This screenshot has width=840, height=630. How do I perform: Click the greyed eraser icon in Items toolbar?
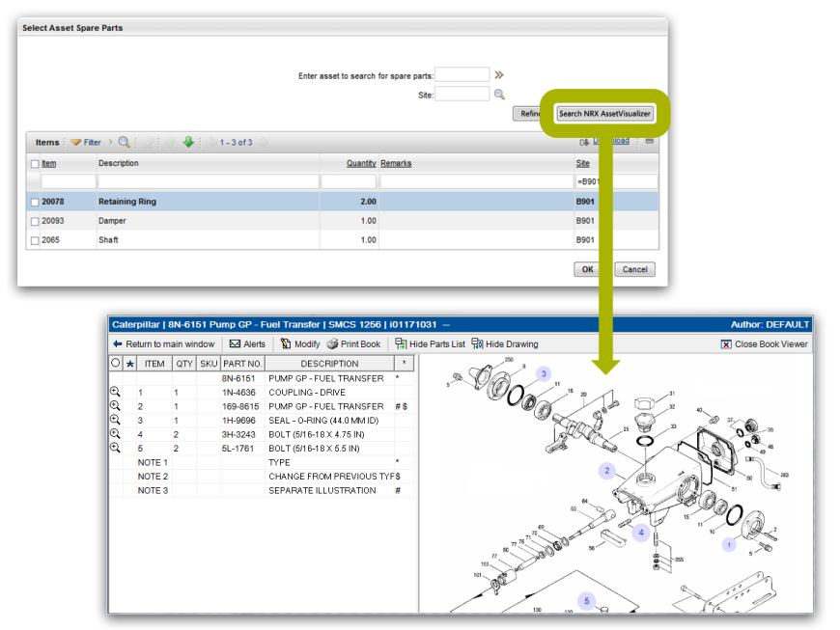coord(149,143)
